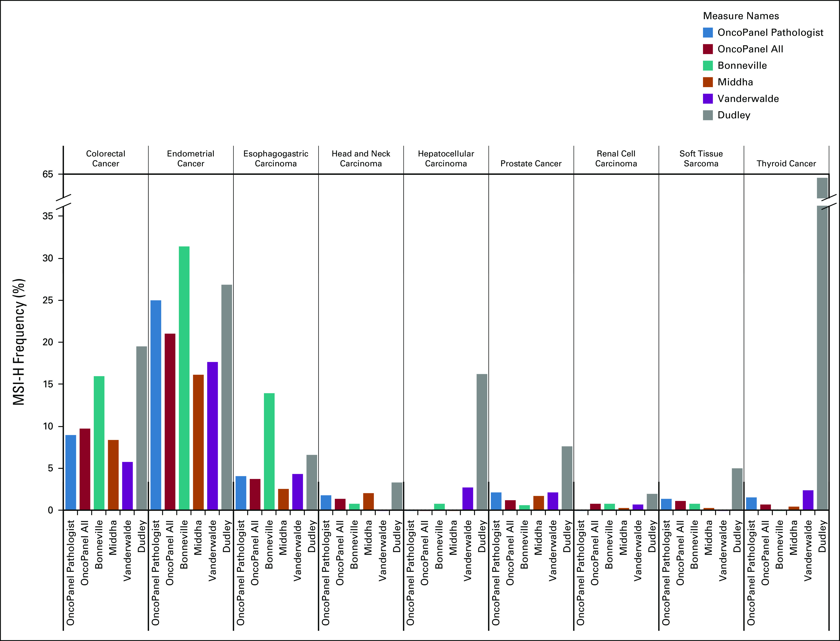Click the 'Dudley' legend label

pos(734,115)
